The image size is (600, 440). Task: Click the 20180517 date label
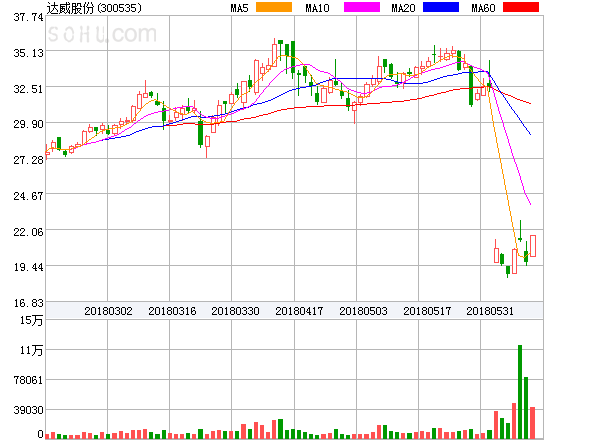tap(427, 311)
